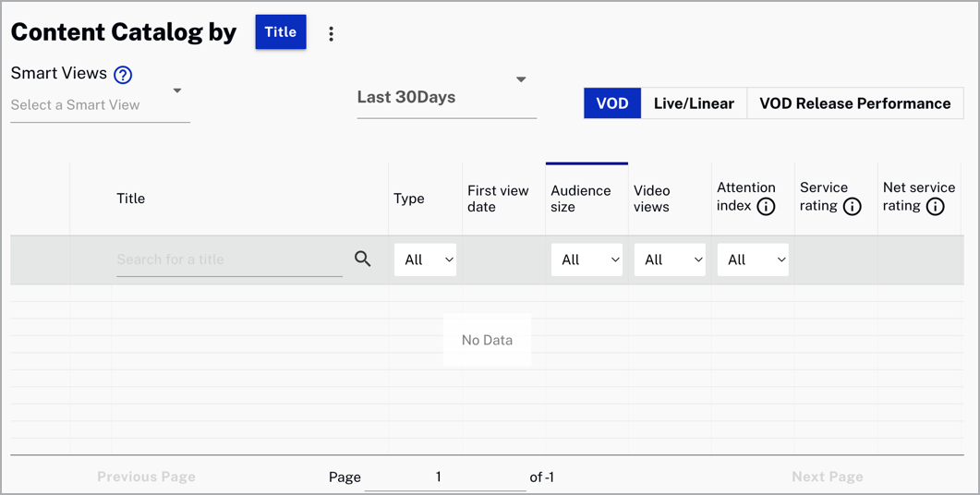Click the search magnifier icon
The height and width of the screenshot is (495, 980).
[x=362, y=260]
